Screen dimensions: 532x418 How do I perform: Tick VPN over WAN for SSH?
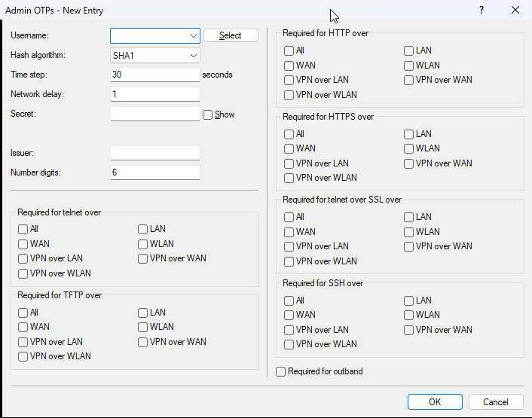click(x=409, y=330)
